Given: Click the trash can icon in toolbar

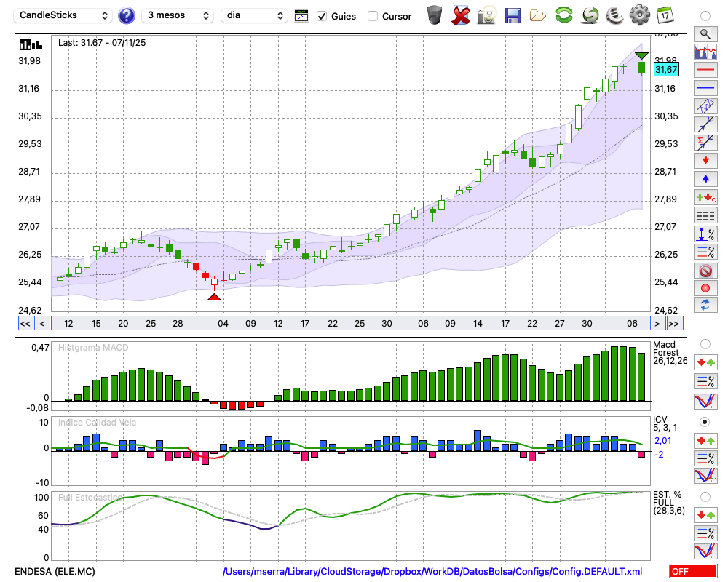Looking at the screenshot, I should [435, 15].
